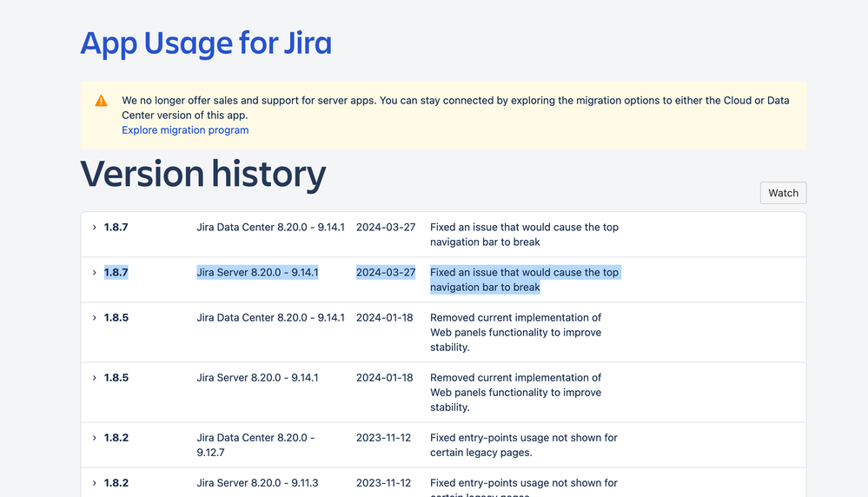Click date 2024-01-18 in Jira Server 1.8.5 row

coord(385,377)
